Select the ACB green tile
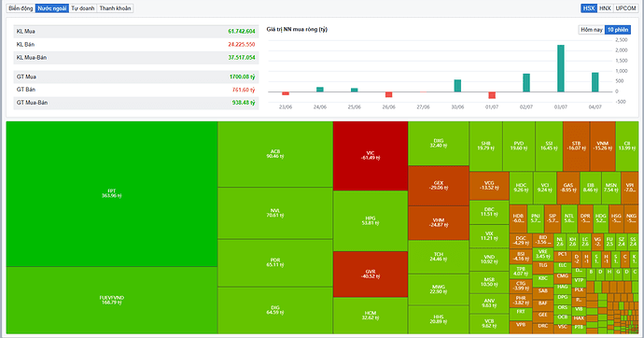Screen dimensions: 644x338 275,154
